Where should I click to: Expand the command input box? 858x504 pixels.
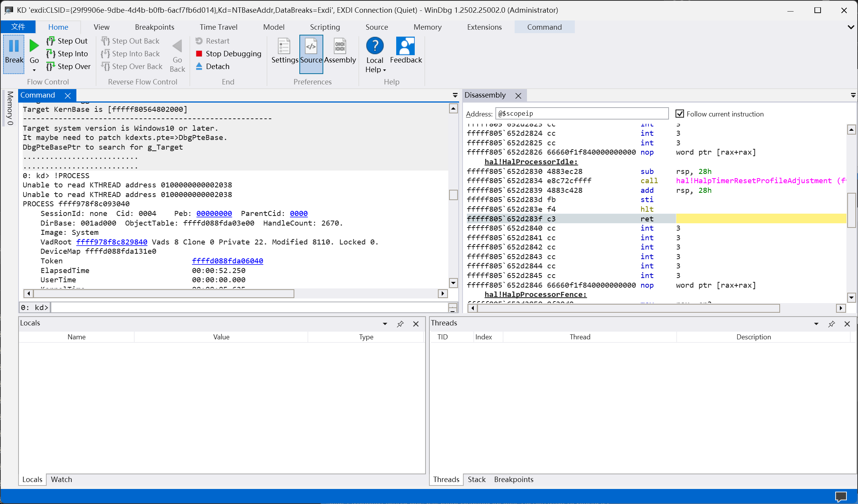(453, 307)
